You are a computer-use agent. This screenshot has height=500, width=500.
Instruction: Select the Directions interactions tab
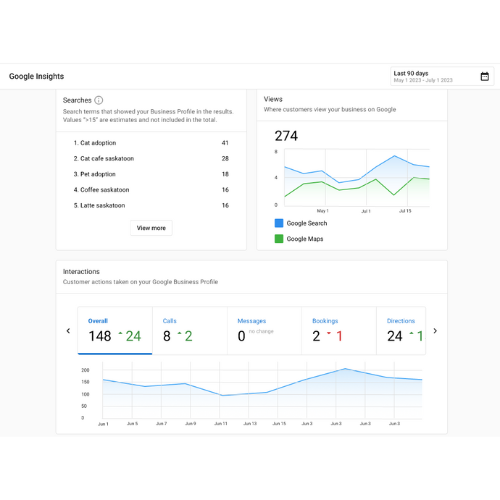(401, 331)
